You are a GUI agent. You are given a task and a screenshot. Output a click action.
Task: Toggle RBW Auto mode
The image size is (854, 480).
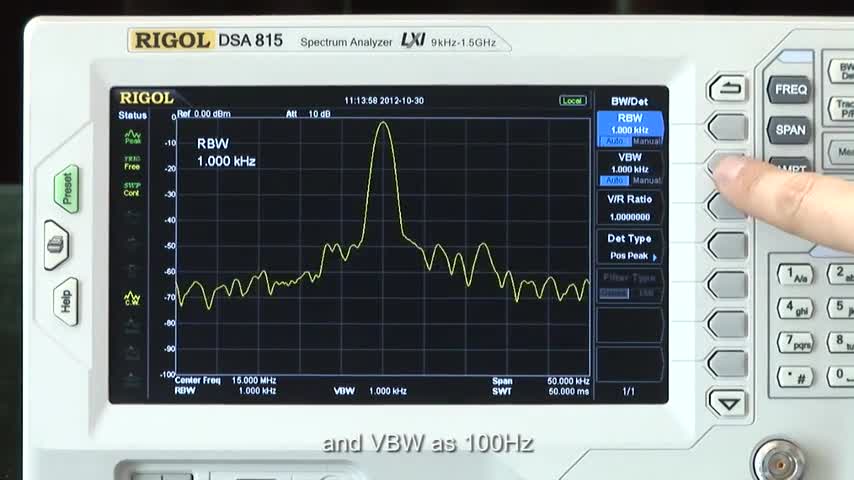(x=614, y=141)
